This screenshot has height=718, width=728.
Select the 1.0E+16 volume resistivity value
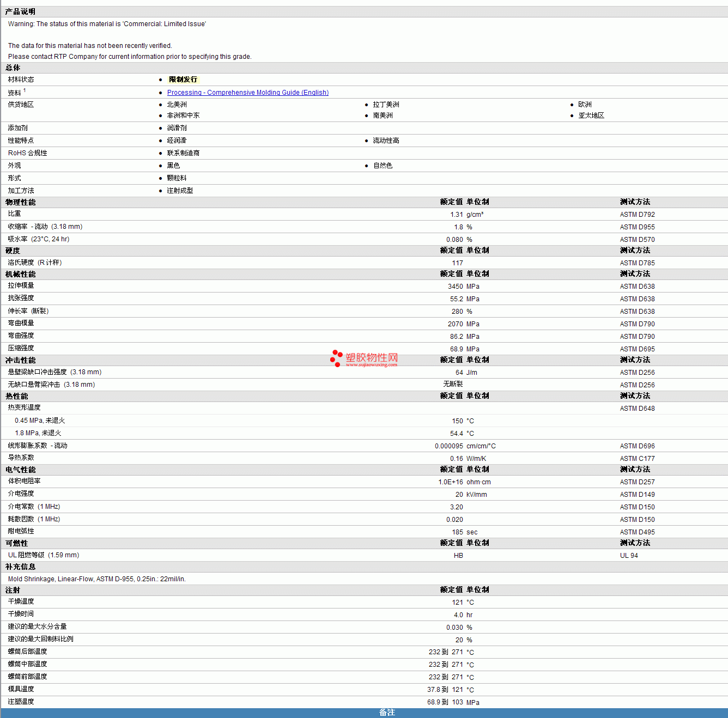pyautogui.click(x=450, y=482)
